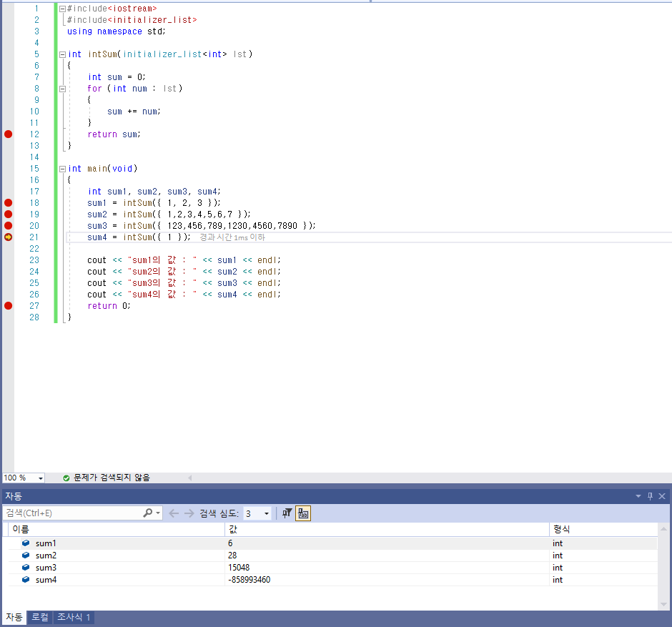Click the scroll up arrow in the Autos list
Image resolution: width=672 pixels, height=627 pixels.
pos(663,529)
